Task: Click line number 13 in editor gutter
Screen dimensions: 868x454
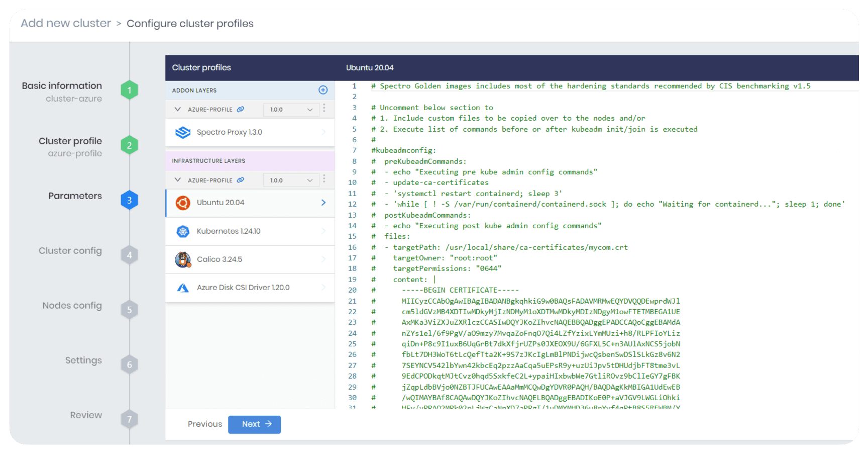Action: (x=353, y=215)
